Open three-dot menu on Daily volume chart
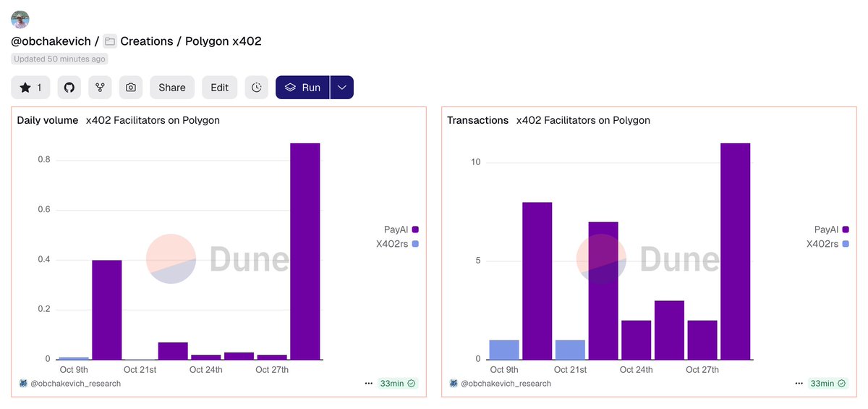Screen dimensions: 868x409 click(369, 384)
